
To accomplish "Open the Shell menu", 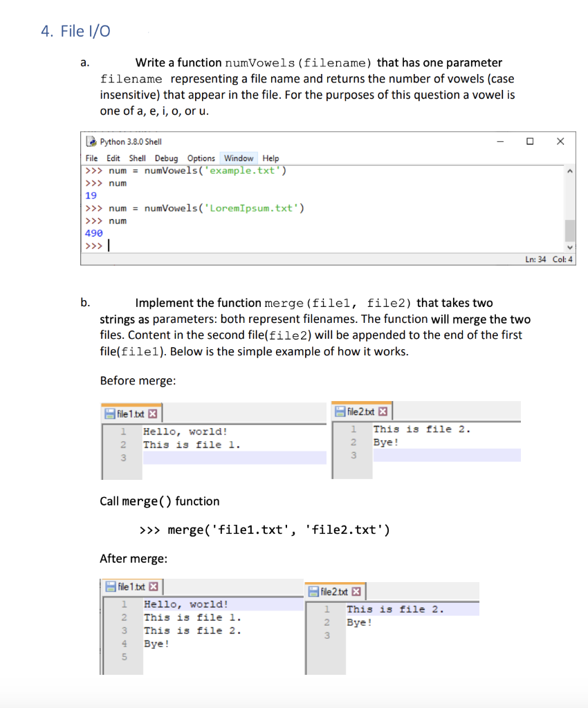I will (x=137, y=158).
